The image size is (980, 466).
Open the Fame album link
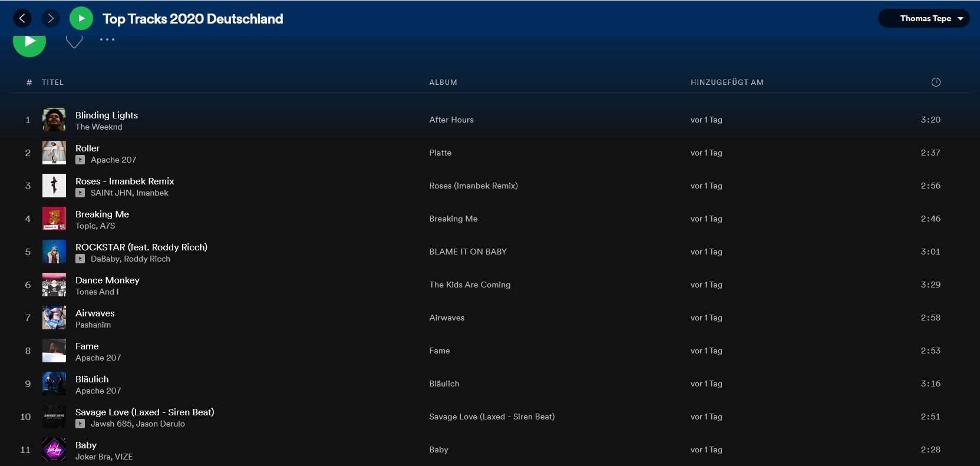[440, 351]
